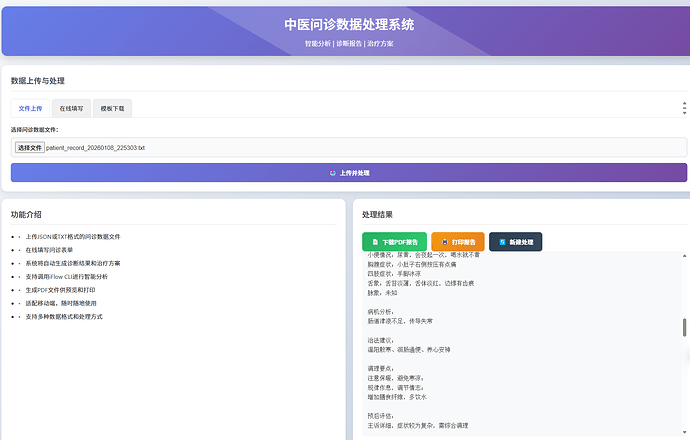Click the printer icon on 打印报告

point(444,242)
